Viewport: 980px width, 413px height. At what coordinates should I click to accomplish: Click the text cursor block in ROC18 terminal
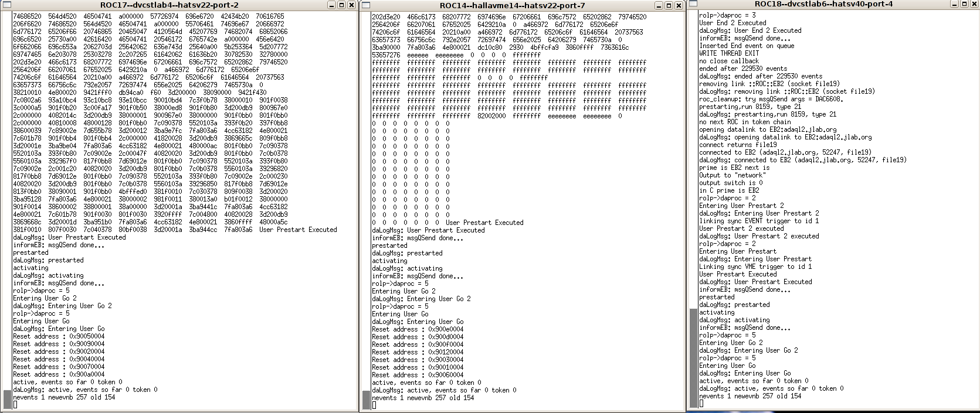[701, 404]
